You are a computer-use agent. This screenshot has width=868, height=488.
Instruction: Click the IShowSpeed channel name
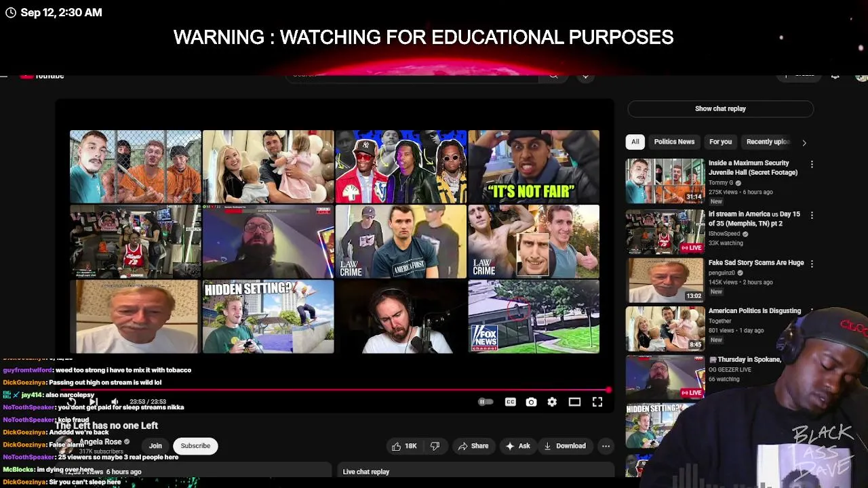[724, 234]
